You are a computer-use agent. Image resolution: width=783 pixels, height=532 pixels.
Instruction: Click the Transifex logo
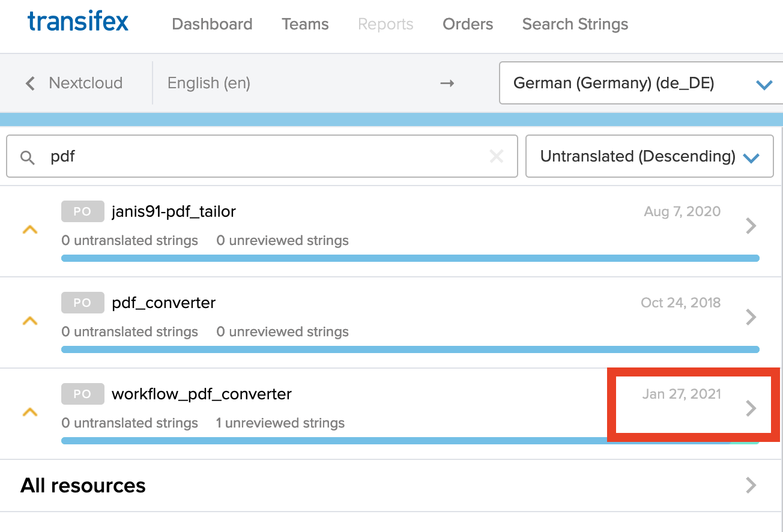point(77,22)
